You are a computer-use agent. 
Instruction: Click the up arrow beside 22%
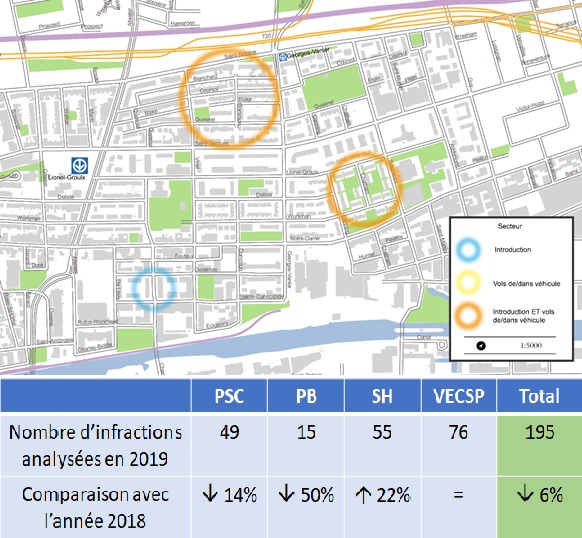pyautogui.click(x=363, y=494)
